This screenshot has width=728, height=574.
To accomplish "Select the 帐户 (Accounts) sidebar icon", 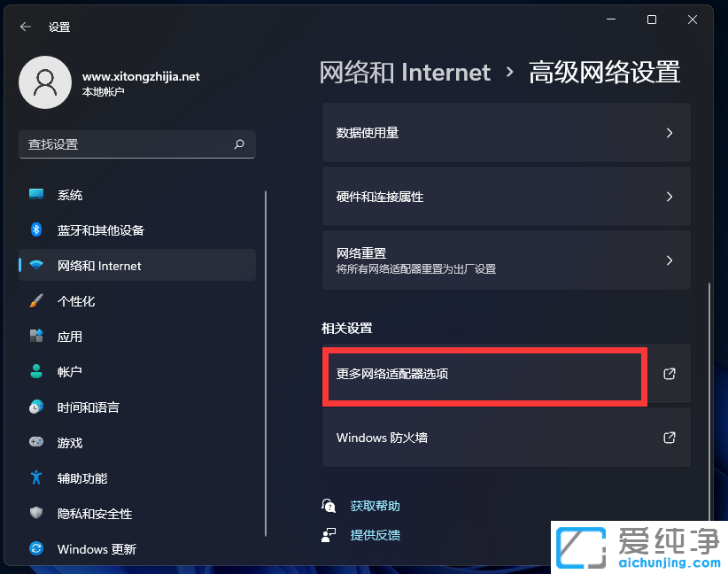I will point(35,371).
